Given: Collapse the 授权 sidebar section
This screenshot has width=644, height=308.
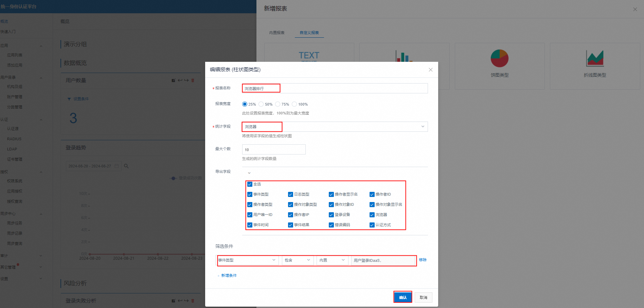Looking at the screenshot, I should click(41, 172).
